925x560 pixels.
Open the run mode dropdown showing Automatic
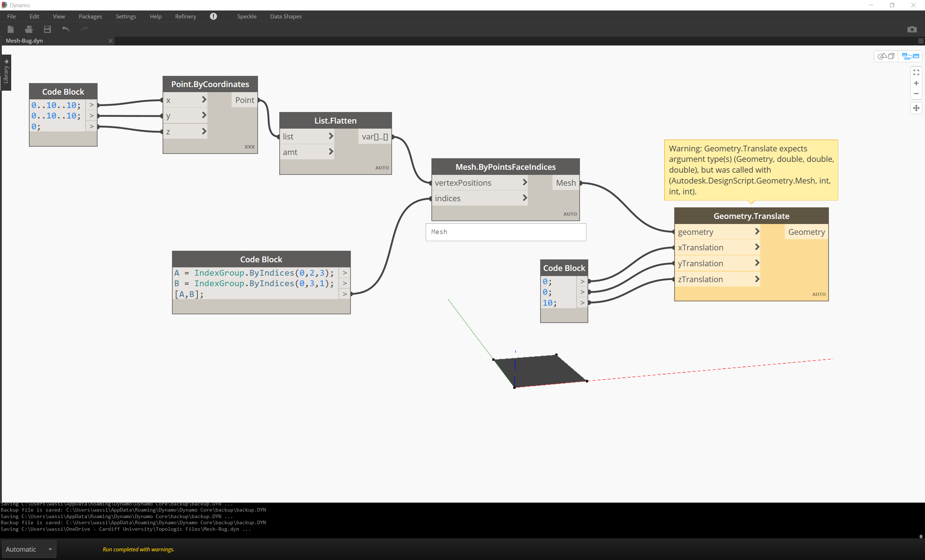pos(29,549)
